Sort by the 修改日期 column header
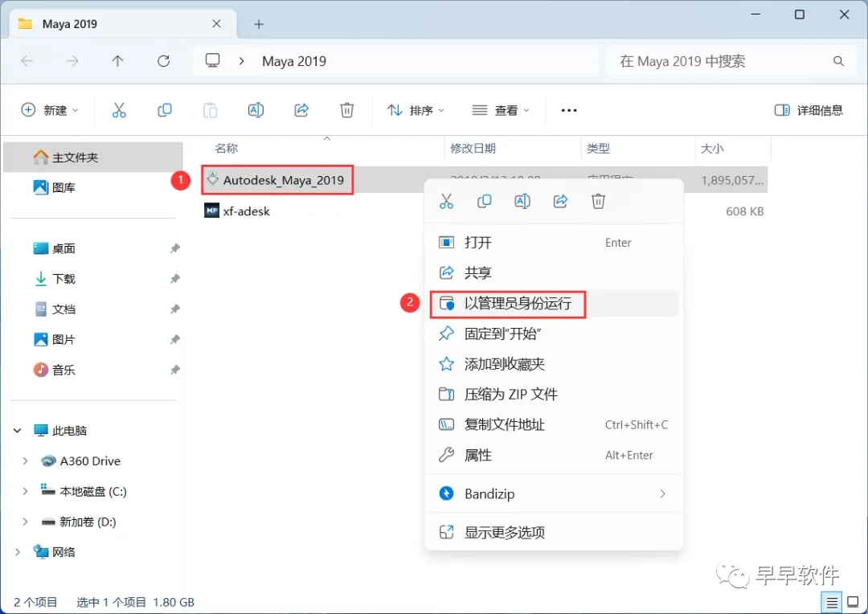Image resolution: width=868 pixels, height=614 pixels. click(473, 149)
